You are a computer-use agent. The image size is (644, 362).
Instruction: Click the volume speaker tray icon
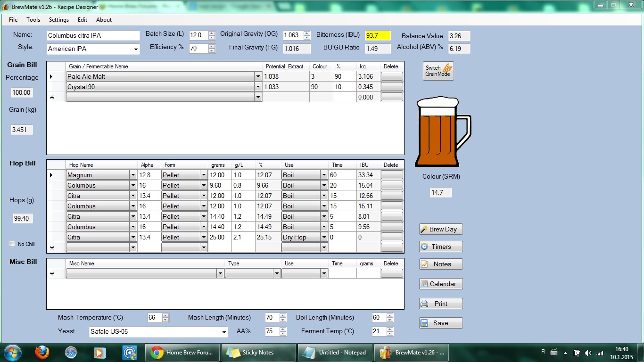pos(588,353)
